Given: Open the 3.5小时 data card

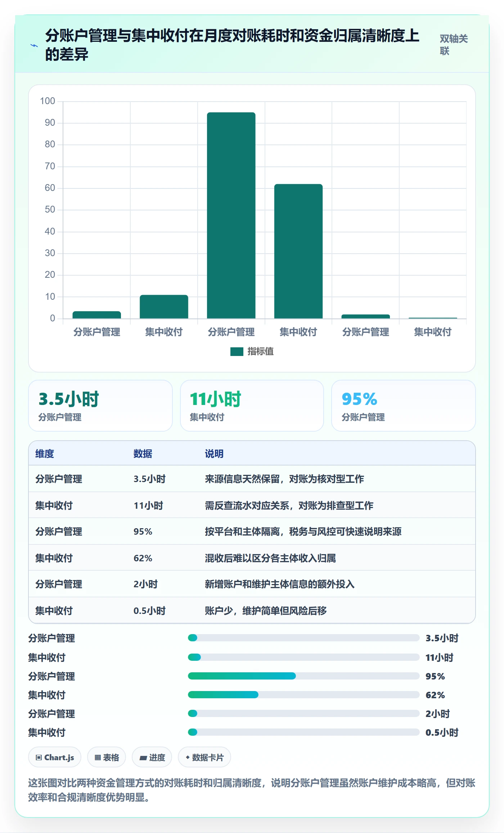Looking at the screenshot, I should pos(100,406).
